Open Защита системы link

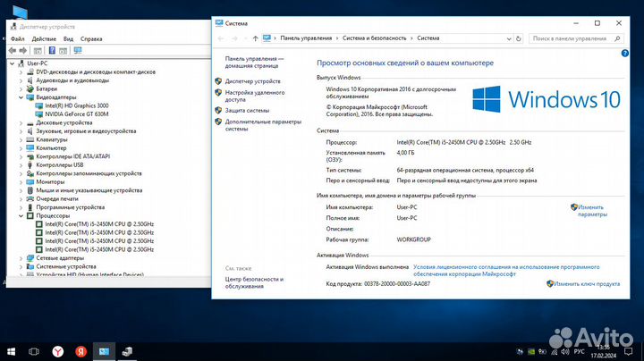[x=247, y=110]
